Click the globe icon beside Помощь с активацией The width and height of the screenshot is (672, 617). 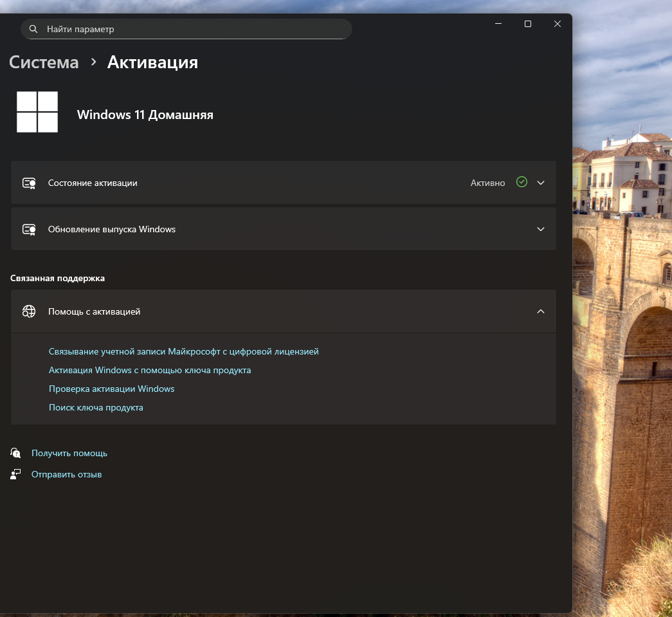(x=29, y=311)
